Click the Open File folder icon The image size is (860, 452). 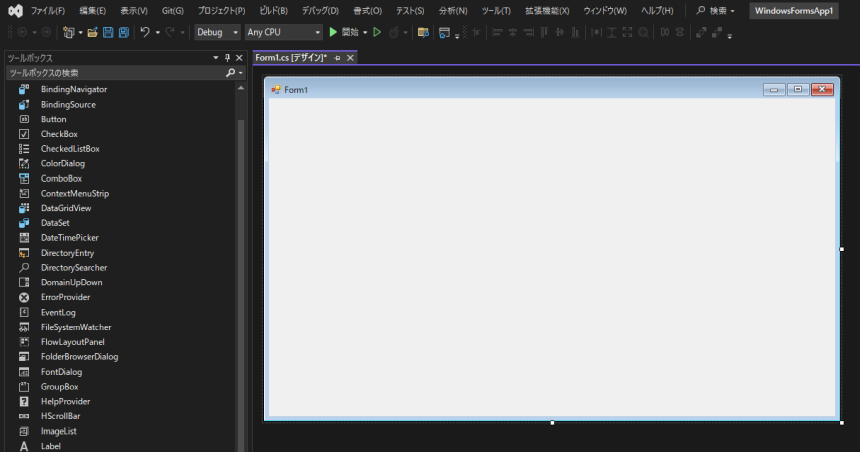pyautogui.click(x=93, y=32)
